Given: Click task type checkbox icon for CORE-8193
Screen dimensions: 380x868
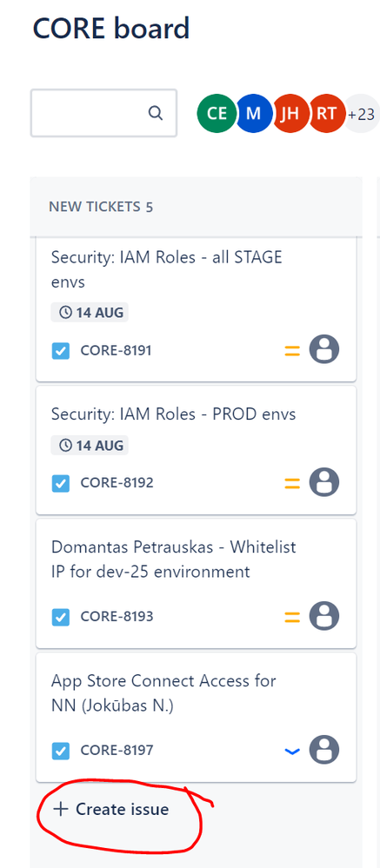Looking at the screenshot, I should pyautogui.click(x=60, y=617).
